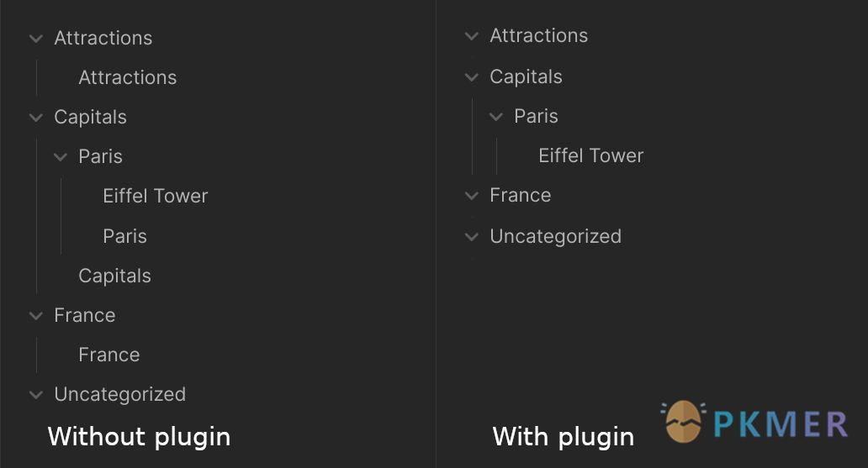Collapse the Uncategorized folder in the right panel
Image resolution: width=868 pixels, height=468 pixels.
(472, 237)
